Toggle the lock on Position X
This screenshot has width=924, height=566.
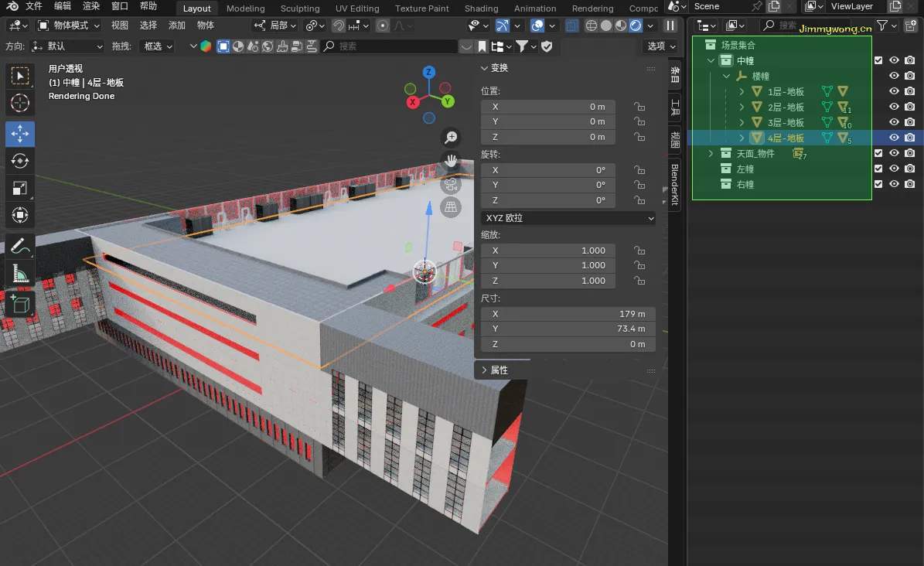click(639, 107)
